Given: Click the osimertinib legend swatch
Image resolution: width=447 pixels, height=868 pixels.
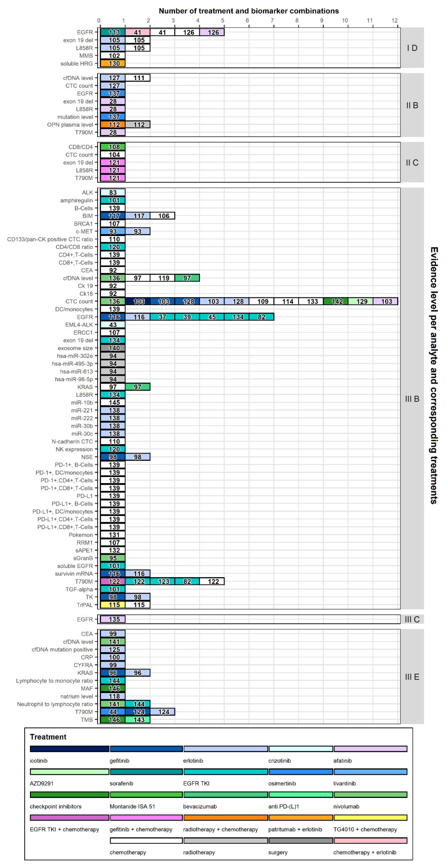Looking at the screenshot, I should click(x=301, y=772).
